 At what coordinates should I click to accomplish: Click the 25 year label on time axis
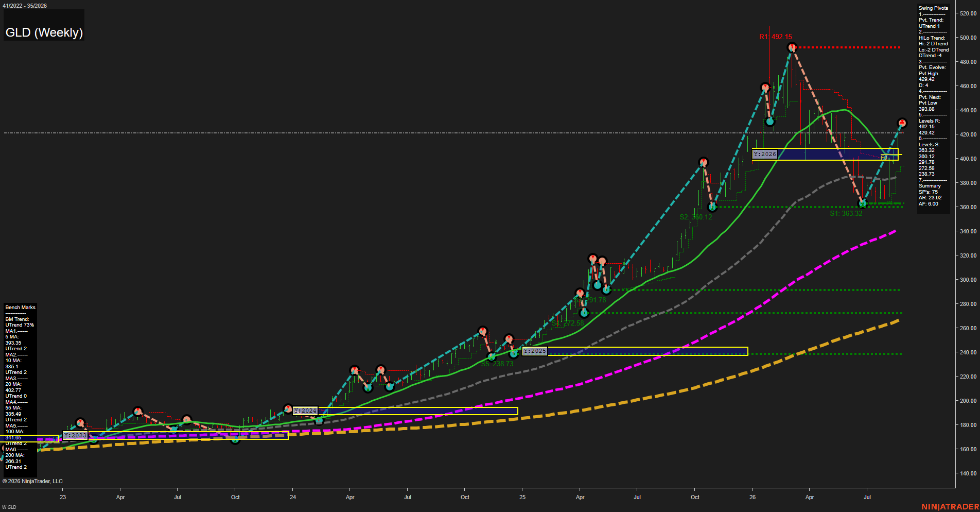tap(522, 497)
